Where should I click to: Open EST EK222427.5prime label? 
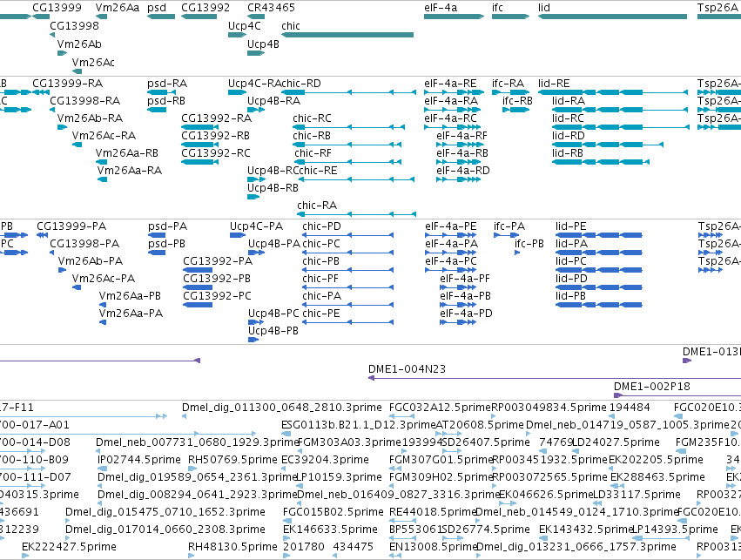70,547
